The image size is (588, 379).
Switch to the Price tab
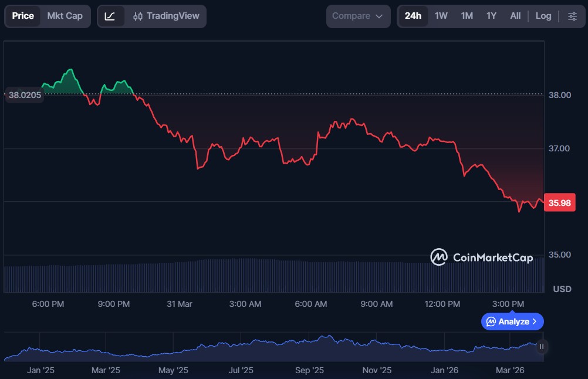click(x=23, y=16)
